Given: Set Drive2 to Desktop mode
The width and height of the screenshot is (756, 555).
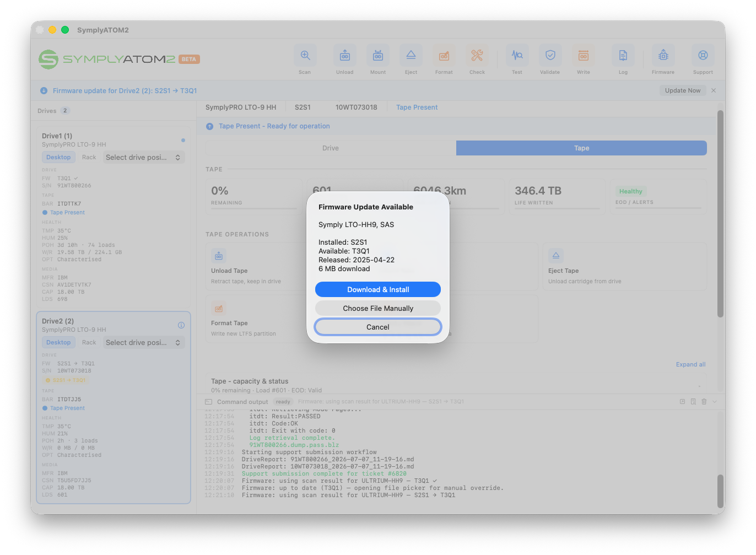Looking at the screenshot, I should (58, 342).
